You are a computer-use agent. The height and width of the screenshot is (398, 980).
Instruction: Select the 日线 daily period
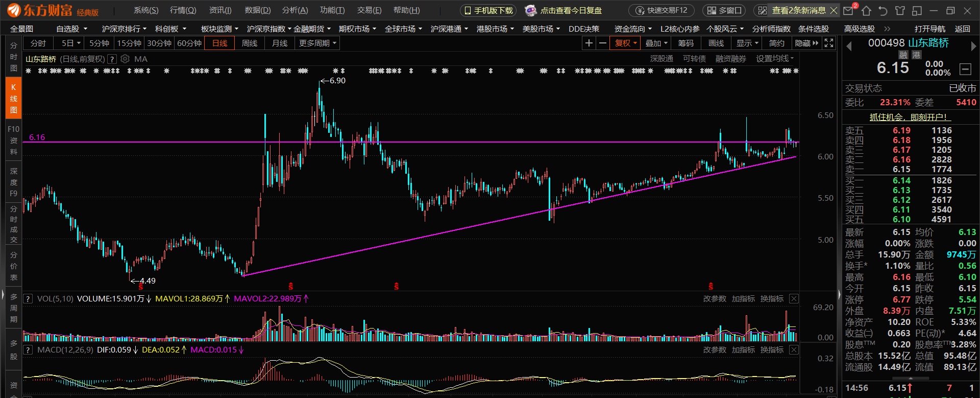[219, 43]
